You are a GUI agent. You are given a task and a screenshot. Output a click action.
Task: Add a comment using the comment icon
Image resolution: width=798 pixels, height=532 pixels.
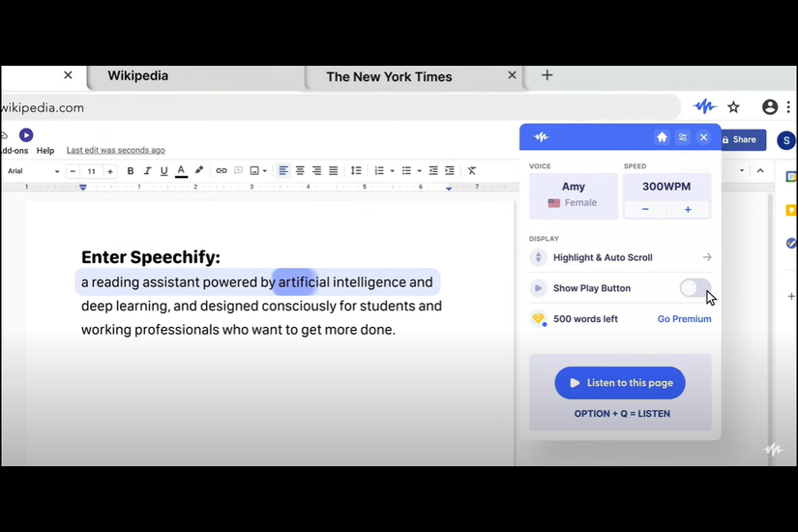pos(238,170)
